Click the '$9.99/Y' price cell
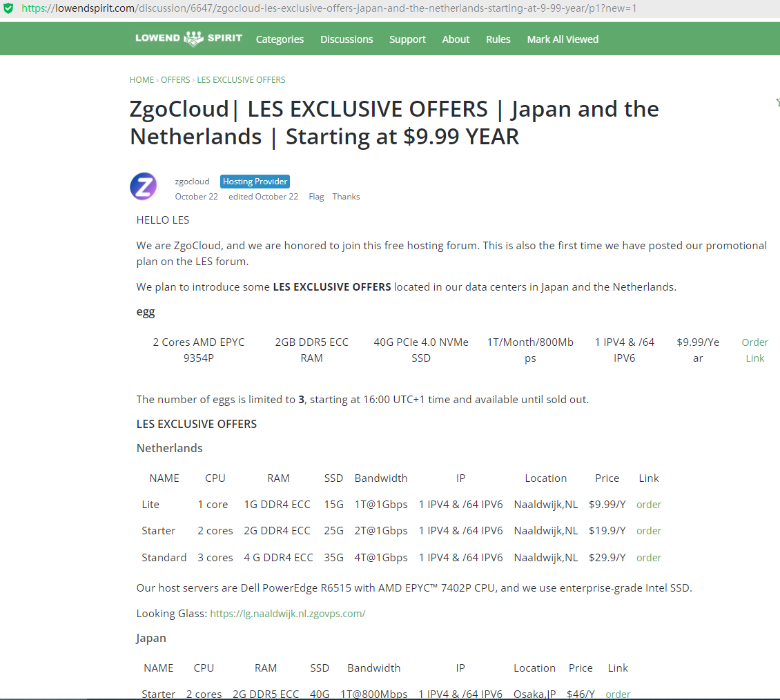The height and width of the screenshot is (700, 780). coord(607,505)
